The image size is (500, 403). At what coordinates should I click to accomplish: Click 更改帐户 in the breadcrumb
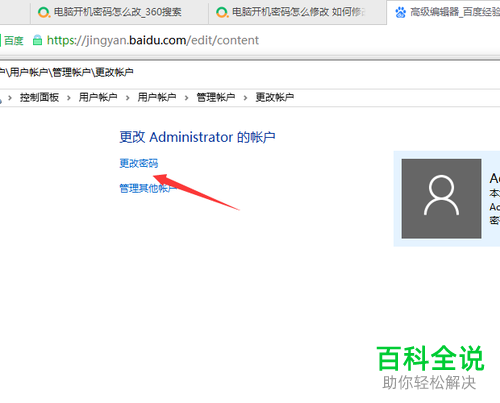pos(275,97)
